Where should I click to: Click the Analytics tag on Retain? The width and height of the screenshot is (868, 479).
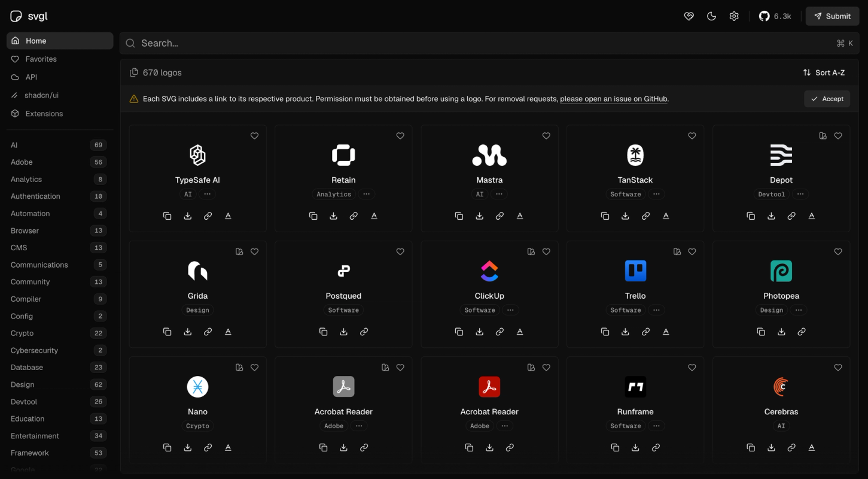pos(334,194)
